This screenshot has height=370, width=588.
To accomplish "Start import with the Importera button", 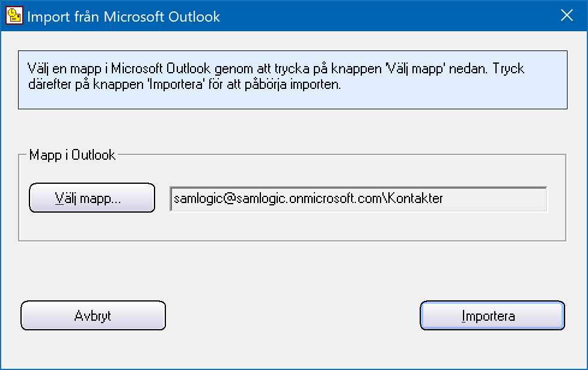I will tap(492, 315).
